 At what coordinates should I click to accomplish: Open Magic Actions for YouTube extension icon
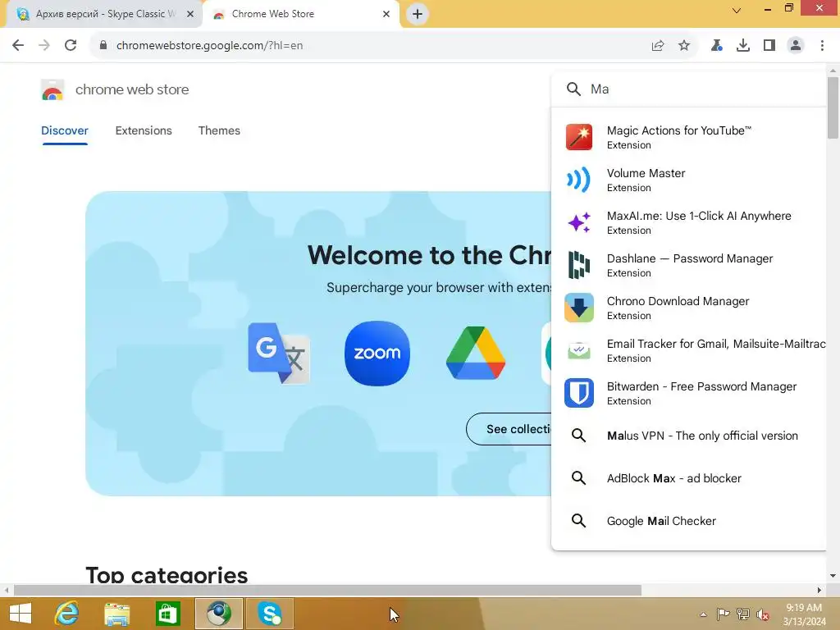[578, 137]
